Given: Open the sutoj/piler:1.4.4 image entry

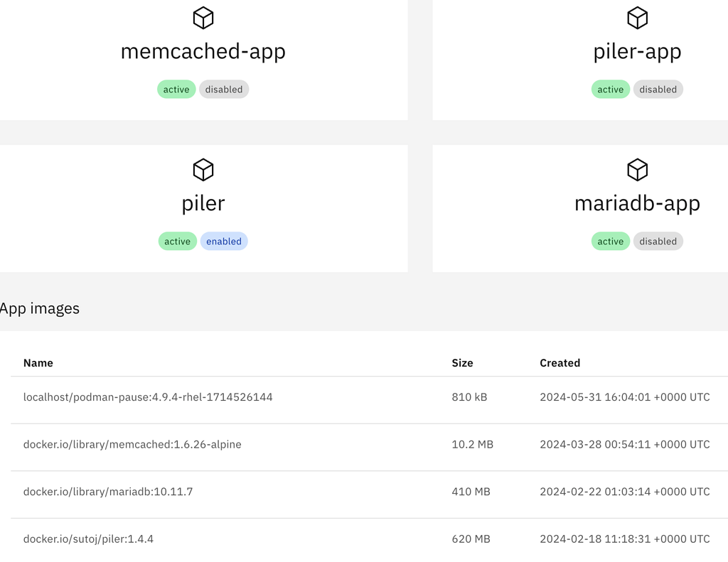Looking at the screenshot, I should click(89, 539).
